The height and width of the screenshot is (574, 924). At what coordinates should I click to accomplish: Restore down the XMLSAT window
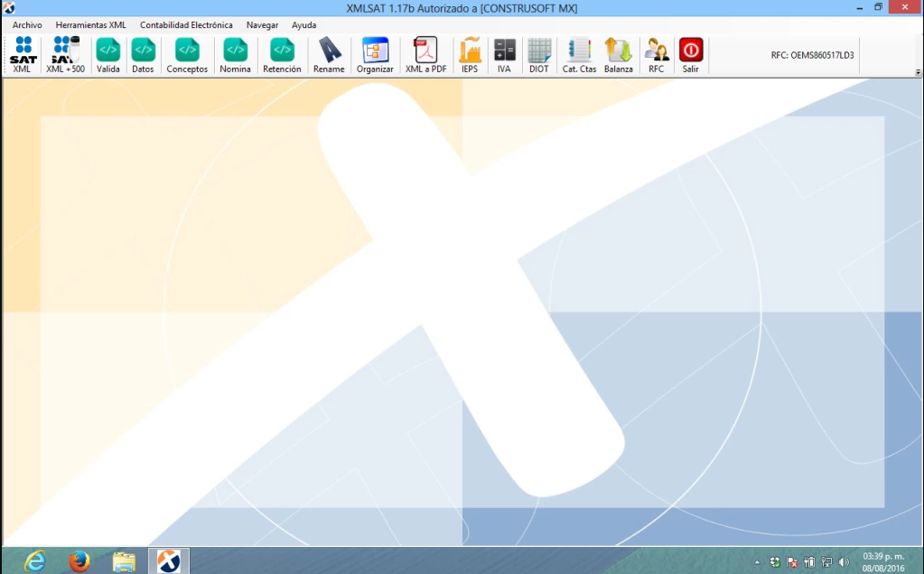tap(878, 7)
